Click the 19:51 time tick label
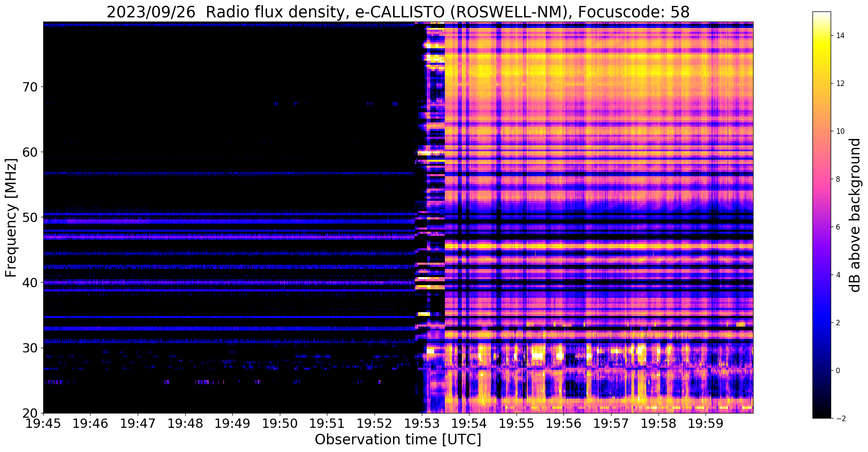The height and width of the screenshot is (452, 868). pyautogui.click(x=327, y=423)
